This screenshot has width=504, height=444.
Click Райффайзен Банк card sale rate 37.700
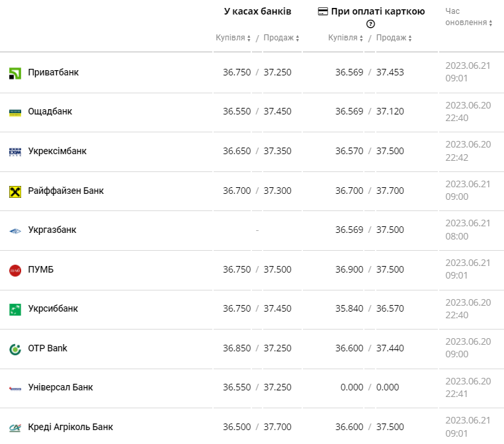390,191
